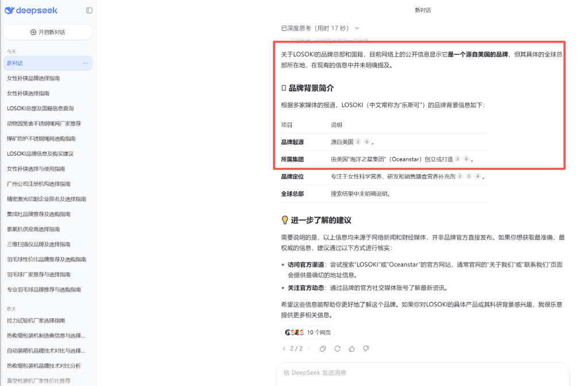This screenshot has width=588, height=386.
Task: Open citation 6 beside Oceanstar
Action: (x=466, y=159)
